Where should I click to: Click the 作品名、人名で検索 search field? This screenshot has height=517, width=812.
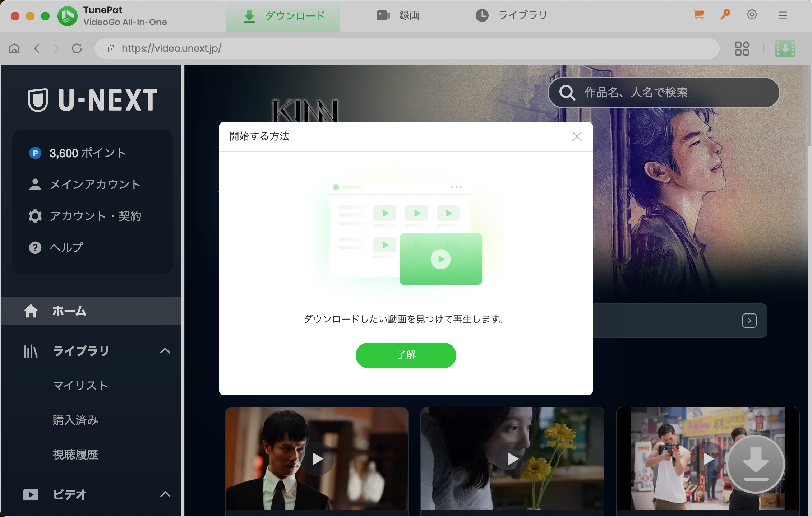pyautogui.click(x=664, y=93)
